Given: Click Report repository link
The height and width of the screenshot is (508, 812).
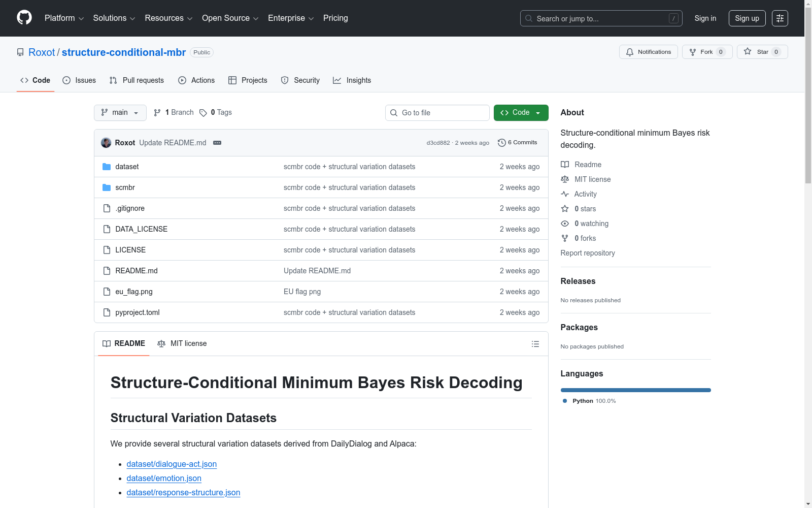Looking at the screenshot, I should click(x=588, y=253).
